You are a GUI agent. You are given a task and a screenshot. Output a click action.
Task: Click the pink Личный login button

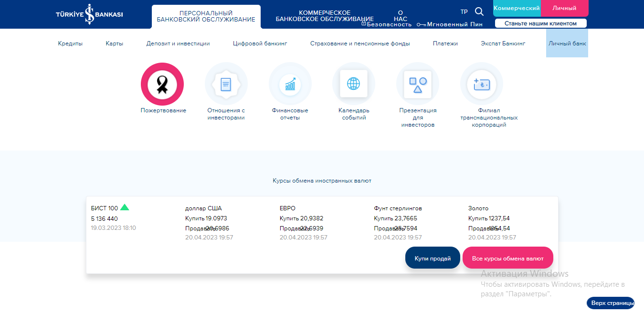[x=564, y=8]
